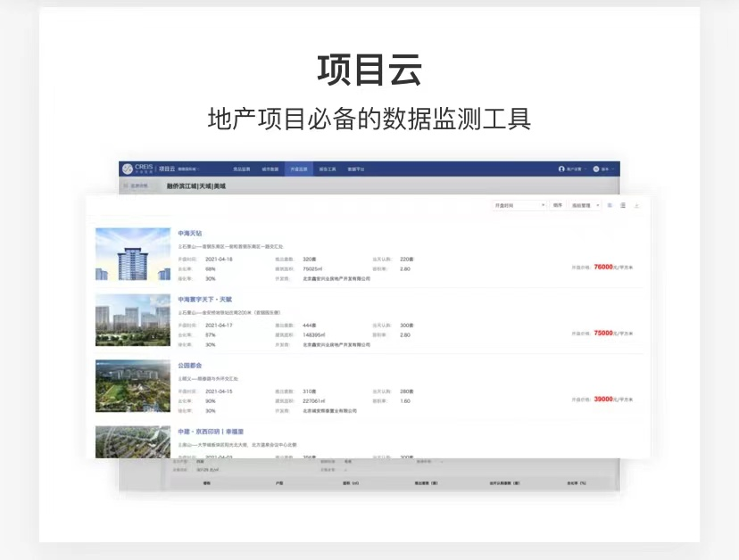Click the download icon at toolbar right
739x560 pixels.
(x=636, y=205)
